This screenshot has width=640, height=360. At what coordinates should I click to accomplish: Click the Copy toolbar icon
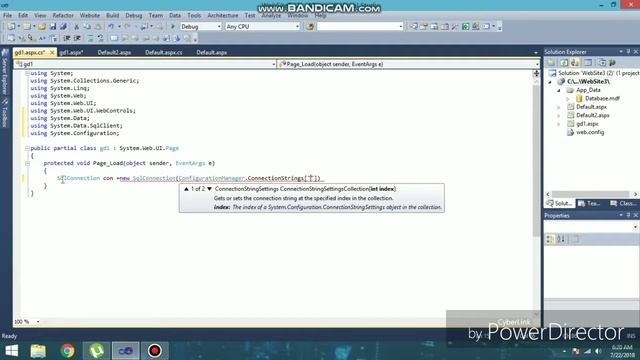click(87, 27)
